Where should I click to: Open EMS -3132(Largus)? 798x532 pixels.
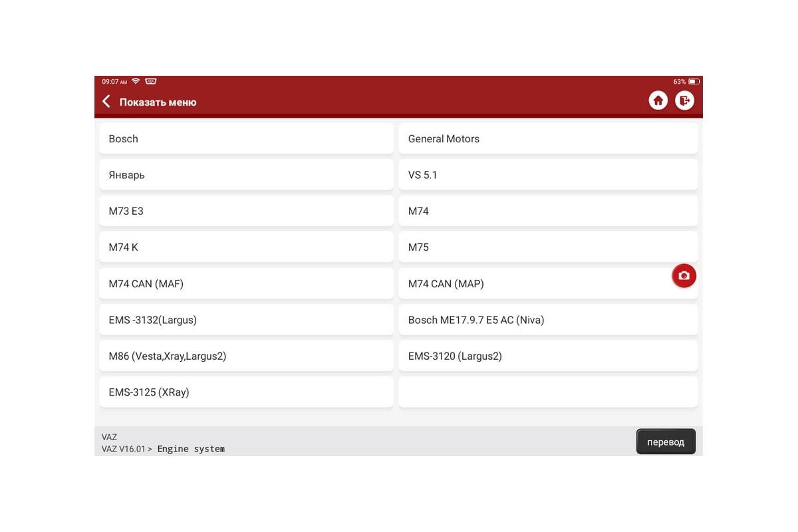247,320
